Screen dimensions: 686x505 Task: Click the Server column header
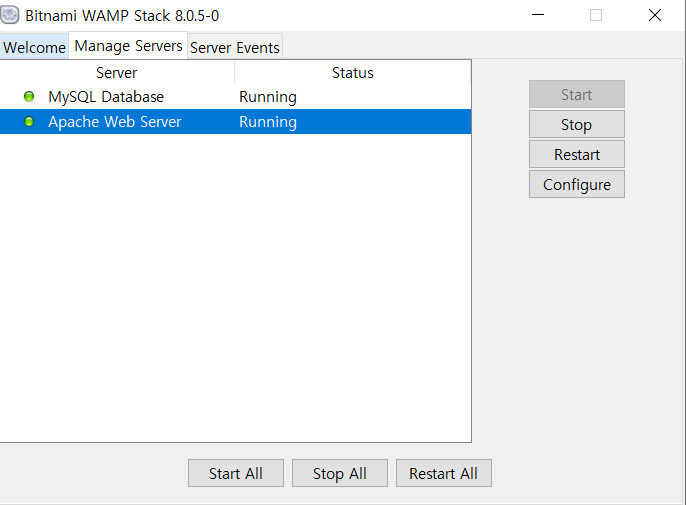coord(117,72)
